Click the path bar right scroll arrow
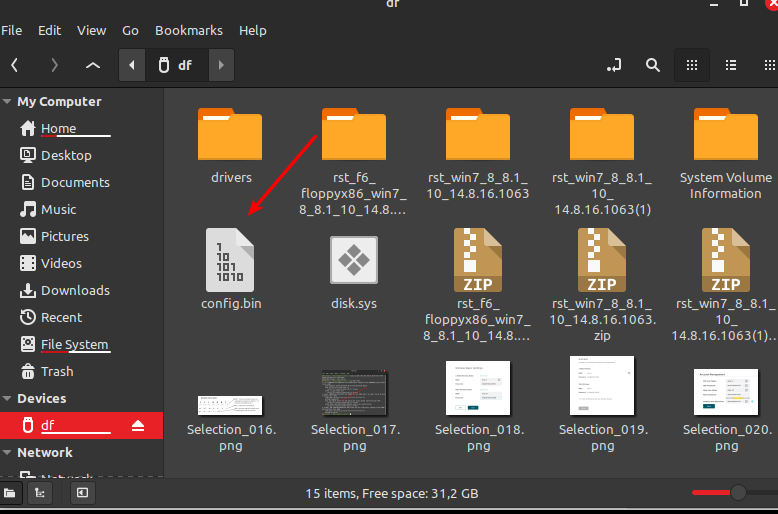The width and height of the screenshot is (778, 514). pos(221,65)
